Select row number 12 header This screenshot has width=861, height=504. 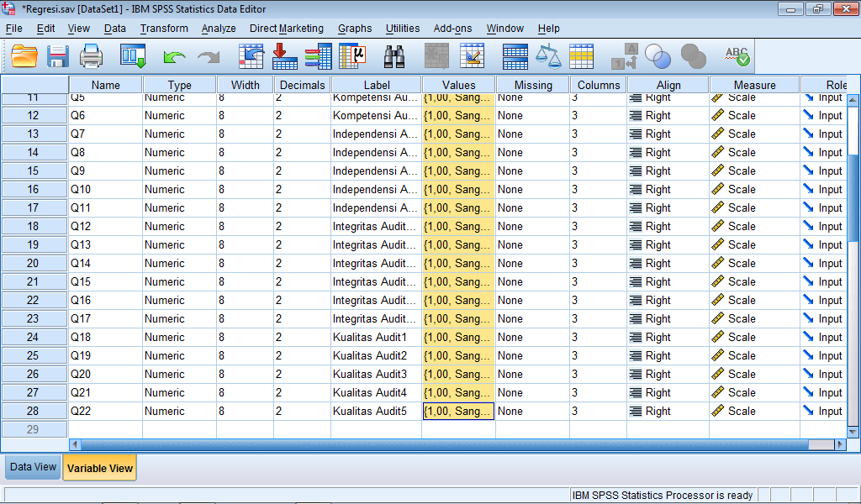(x=34, y=116)
